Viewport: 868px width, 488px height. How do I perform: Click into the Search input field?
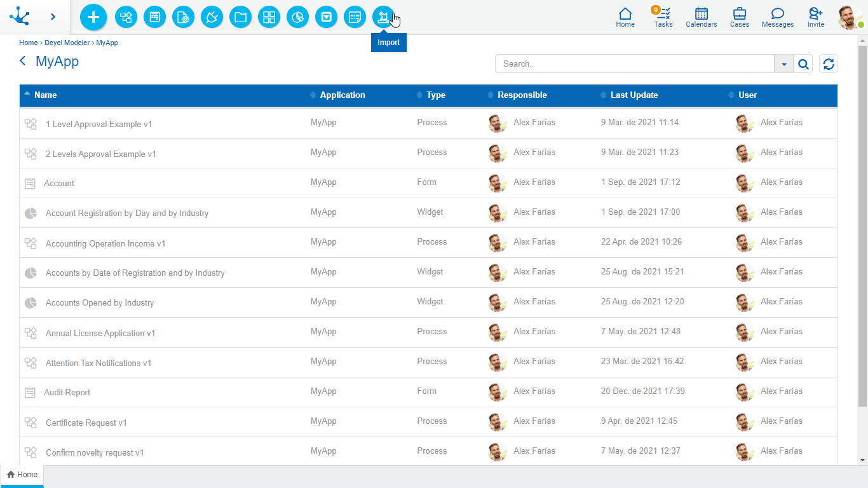pos(634,64)
